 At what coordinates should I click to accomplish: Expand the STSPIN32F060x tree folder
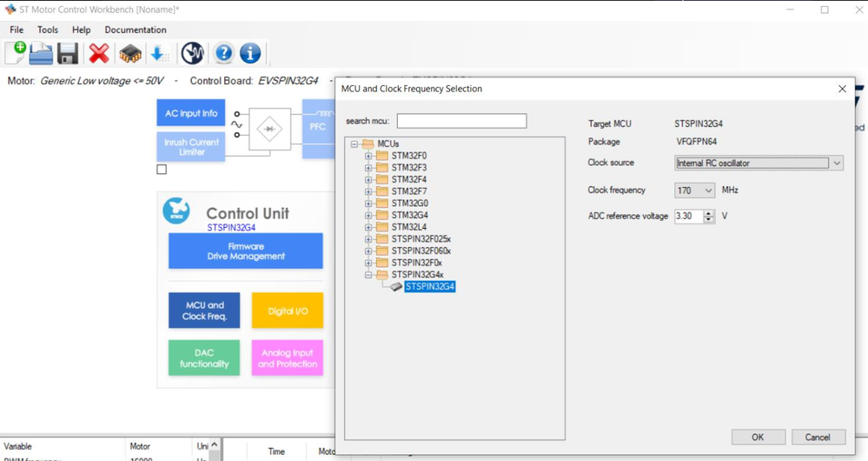click(x=368, y=251)
